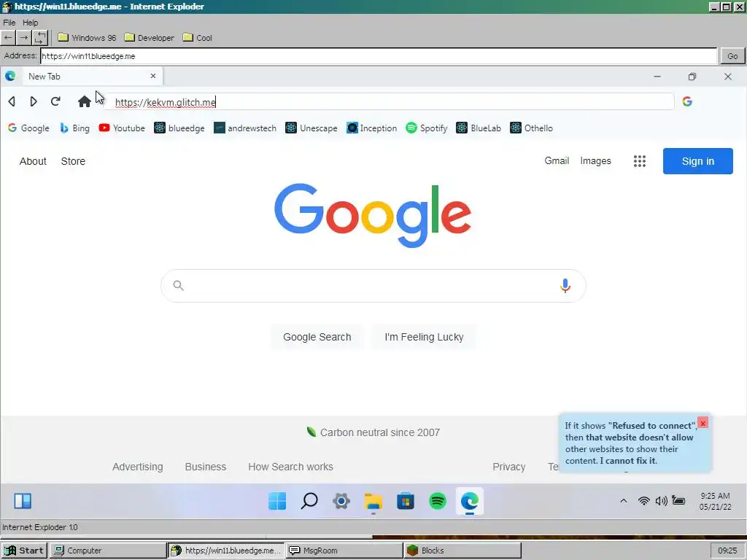Reload the Edge page
This screenshot has width=747, height=560.
coord(55,101)
